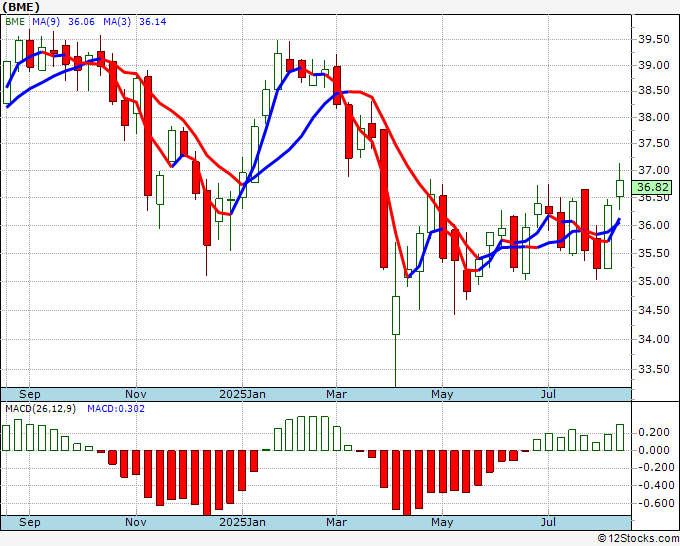The image size is (680, 546).
Task: Click 2025Jan on the MACD panel time axis
Action: (242, 522)
